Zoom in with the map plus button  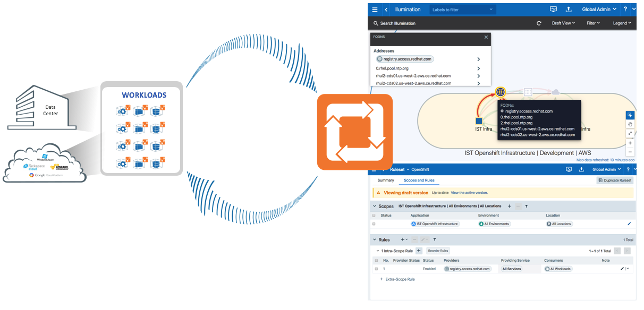tap(630, 143)
